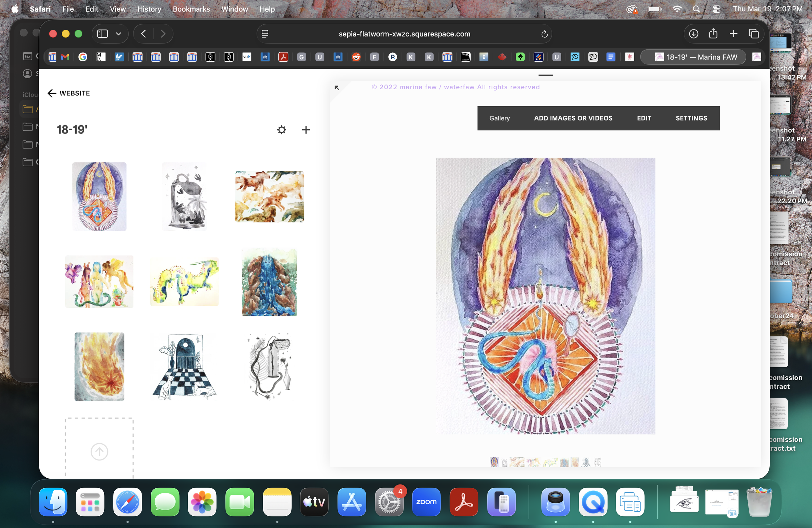Click the ADD IMAGES OR VIDEOS button
Image resolution: width=812 pixels, height=528 pixels.
point(573,118)
